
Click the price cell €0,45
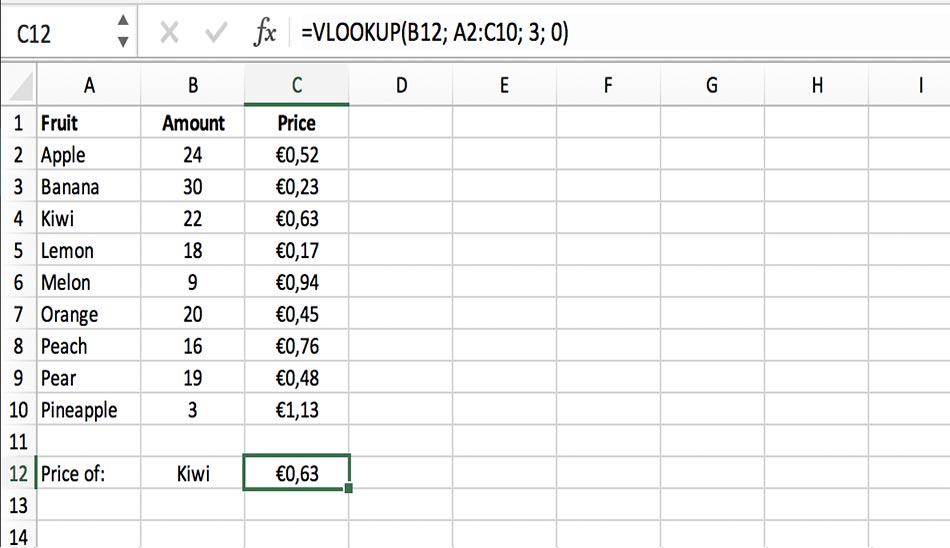tap(297, 315)
